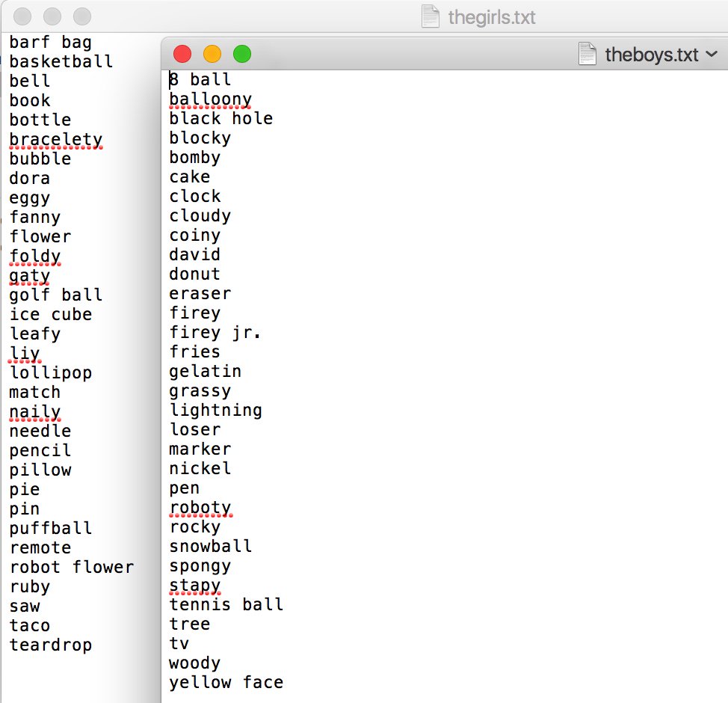Click the word 'donut'

pyautogui.click(x=194, y=274)
